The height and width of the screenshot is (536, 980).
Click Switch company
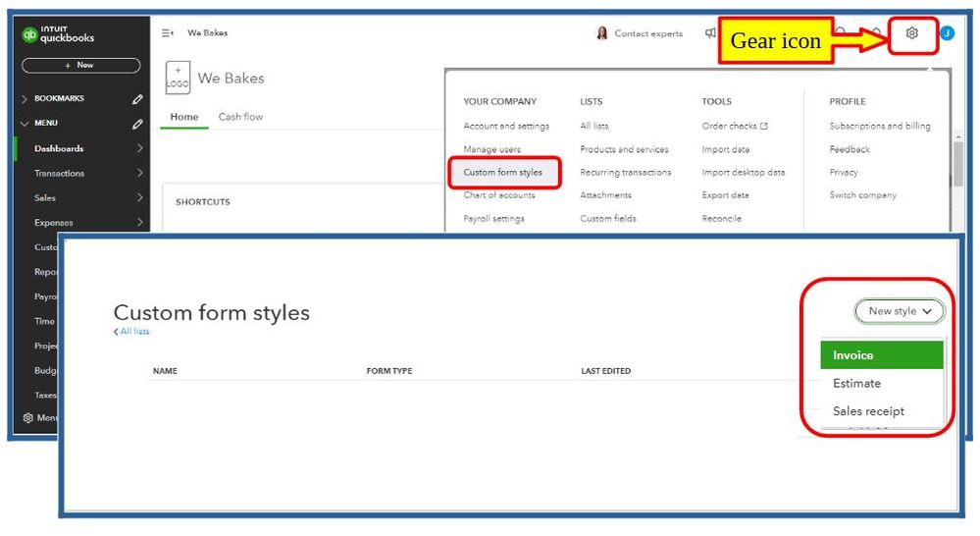[862, 195]
